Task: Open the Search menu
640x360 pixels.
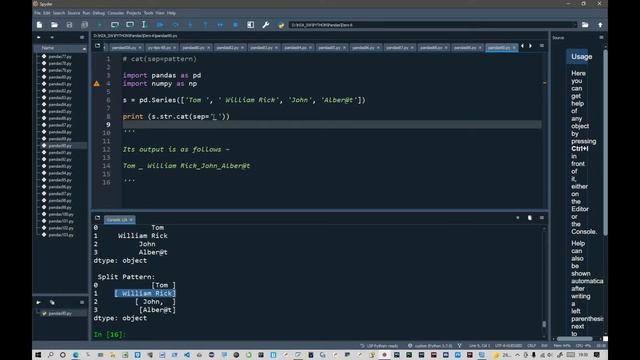Action: tap(59, 13)
